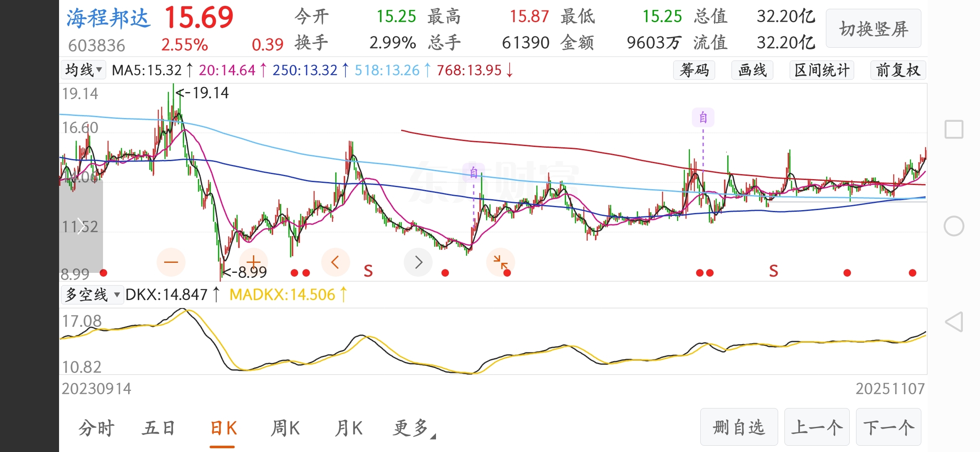Viewport: 980px width, 452px height.
Task: Toggle the 筹码 chip distribution view
Action: coord(694,70)
